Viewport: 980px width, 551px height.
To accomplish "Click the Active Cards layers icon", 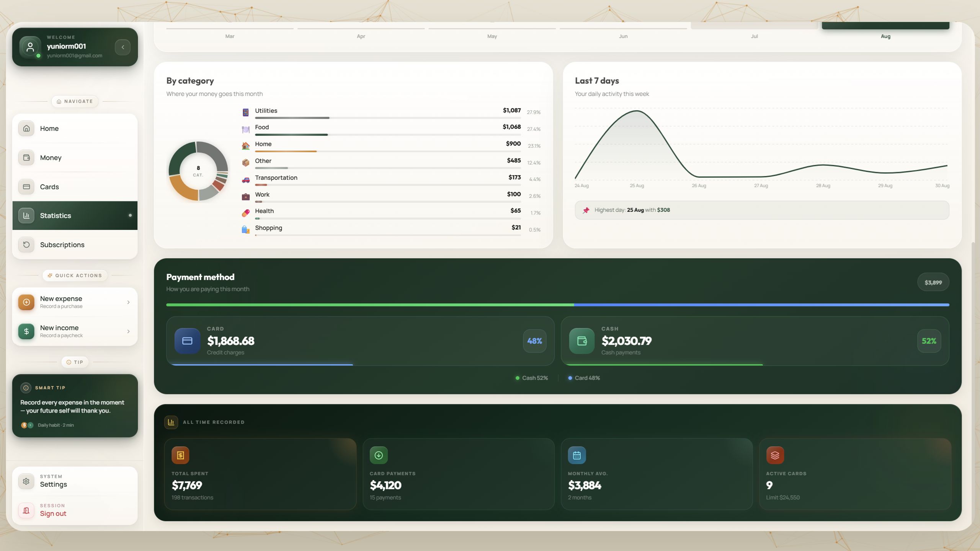I will coord(775,455).
